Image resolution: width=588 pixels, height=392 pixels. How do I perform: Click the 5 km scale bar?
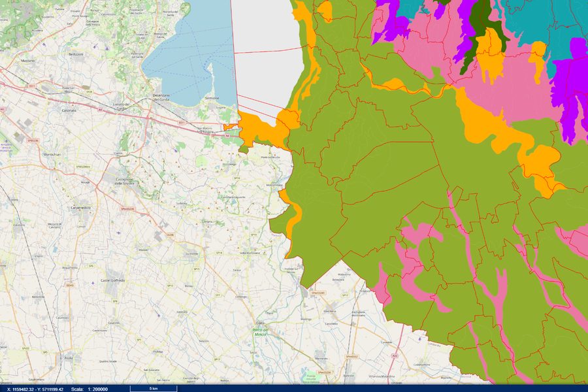click(154, 389)
